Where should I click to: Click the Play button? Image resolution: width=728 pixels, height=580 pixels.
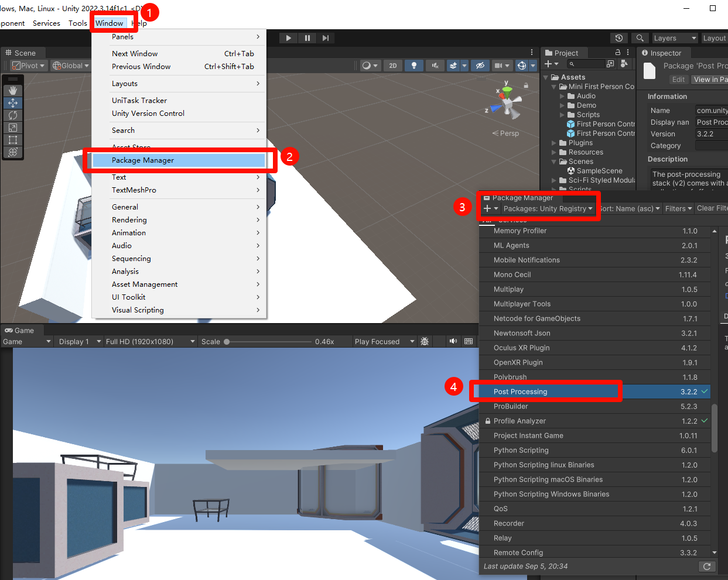288,38
